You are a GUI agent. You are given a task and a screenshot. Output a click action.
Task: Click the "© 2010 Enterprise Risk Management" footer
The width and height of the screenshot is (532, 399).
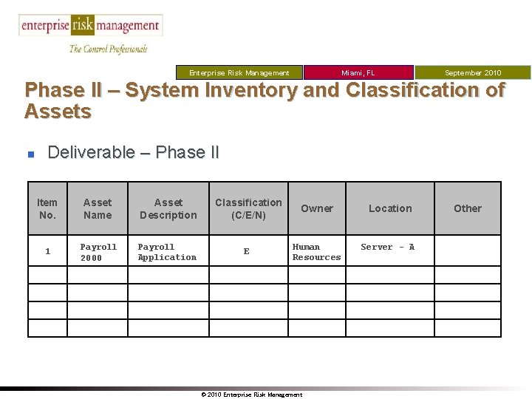point(251,395)
